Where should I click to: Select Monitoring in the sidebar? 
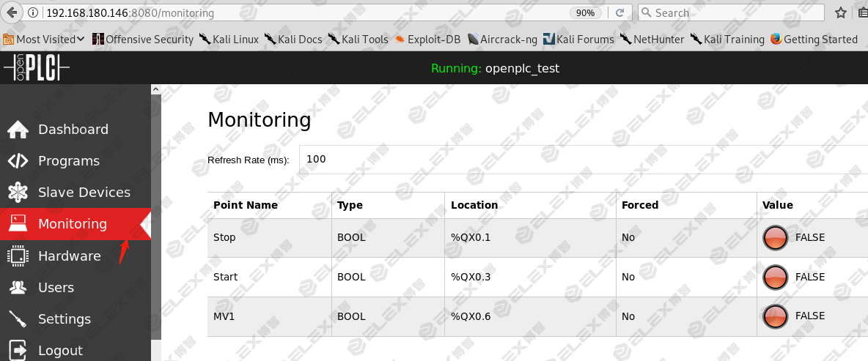[73, 224]
